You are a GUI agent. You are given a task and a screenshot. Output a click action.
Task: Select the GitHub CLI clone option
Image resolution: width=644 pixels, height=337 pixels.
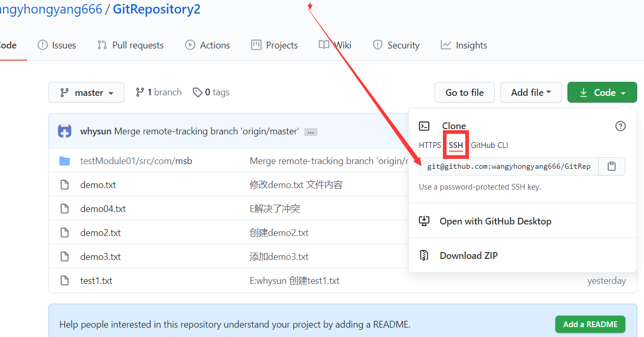click(489, 145)
